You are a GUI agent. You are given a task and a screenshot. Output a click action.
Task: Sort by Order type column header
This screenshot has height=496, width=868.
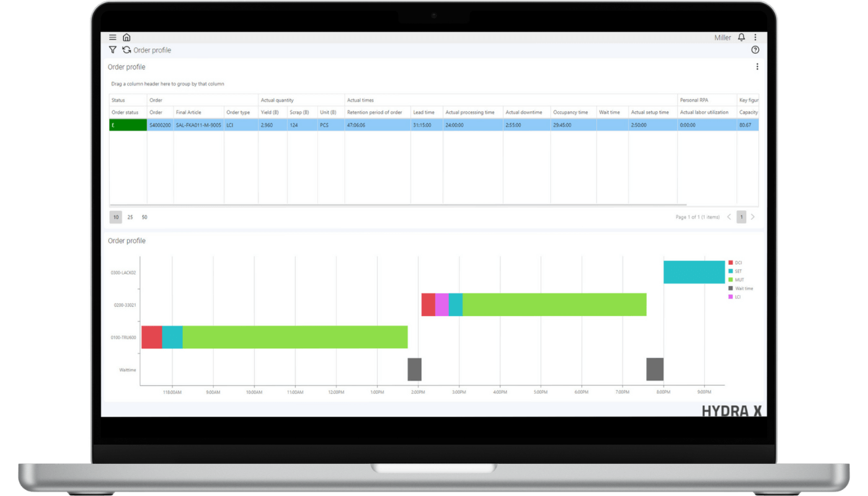(x=241, y=112)
